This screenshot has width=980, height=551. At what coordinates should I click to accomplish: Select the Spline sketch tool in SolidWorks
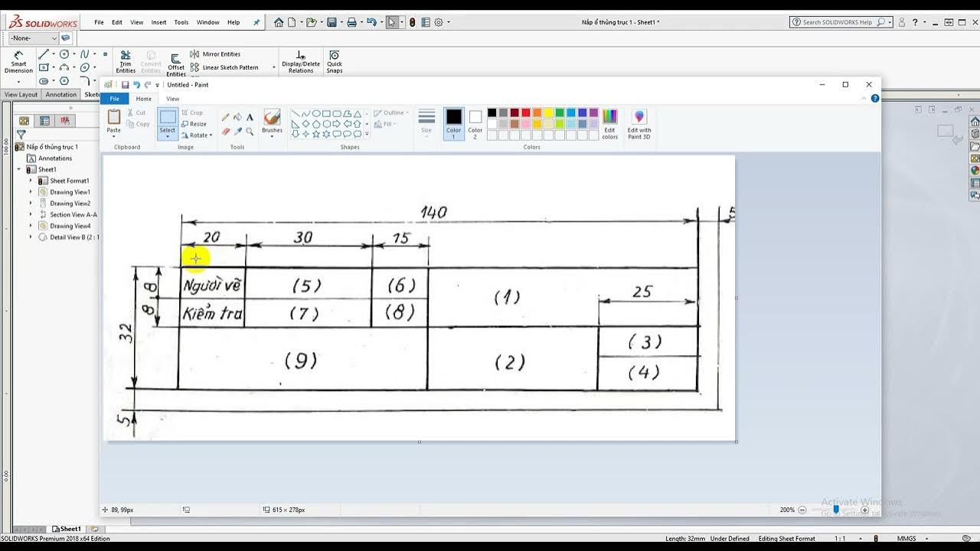point(85,54)
